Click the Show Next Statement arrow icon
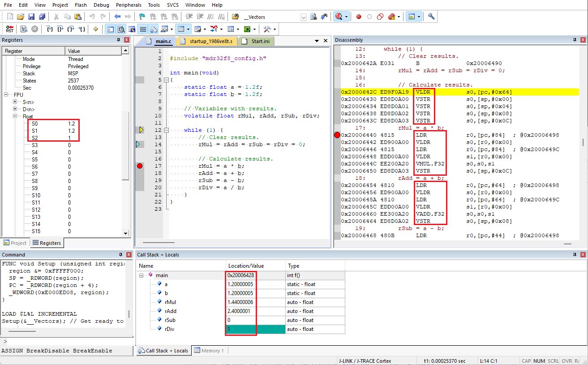 (95, 29)
